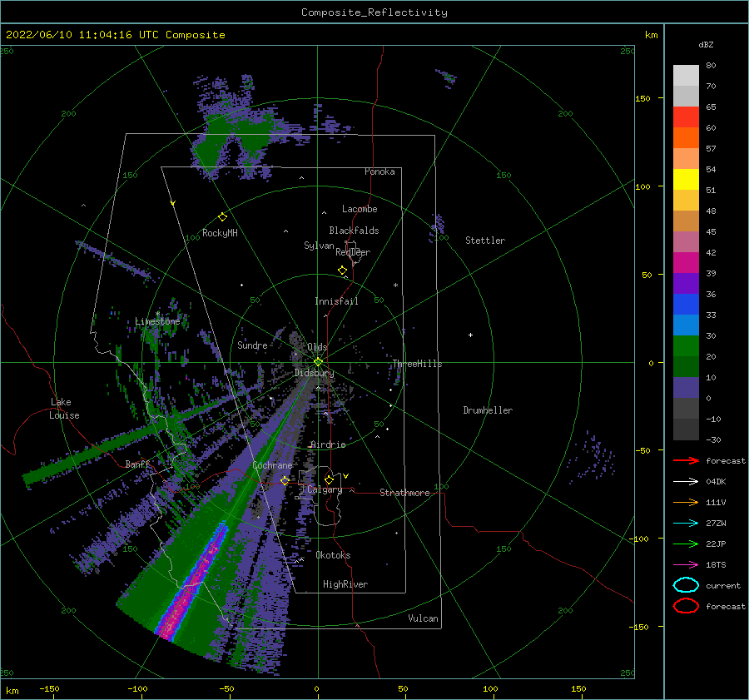Screen dimensions: 749x700
Task: Select the red swatch between 65 and 60
Action: (686, 117)
